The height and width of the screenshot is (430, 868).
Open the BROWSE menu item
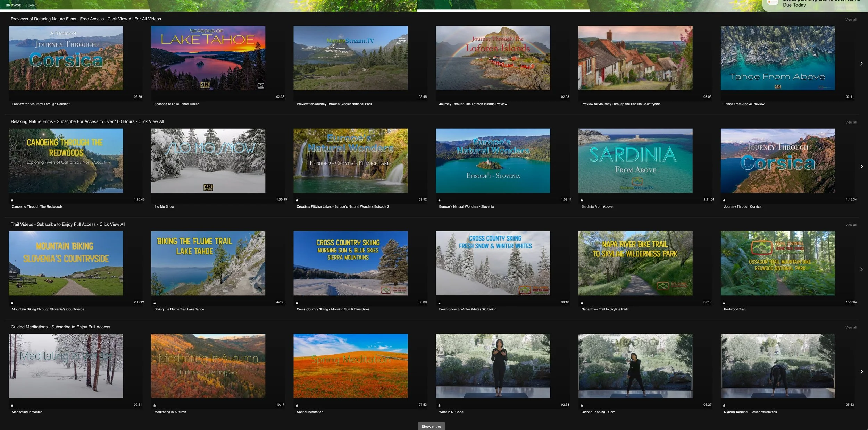(13, 5)
